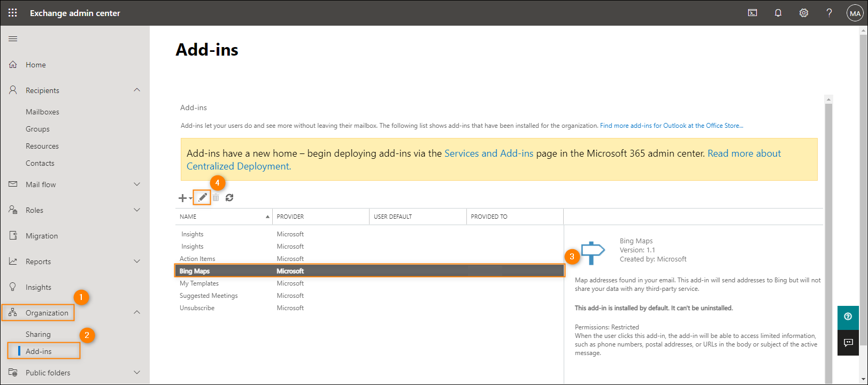Open the MA account avatar
Viewport: 868px width, 385px height.
[855, 13]
